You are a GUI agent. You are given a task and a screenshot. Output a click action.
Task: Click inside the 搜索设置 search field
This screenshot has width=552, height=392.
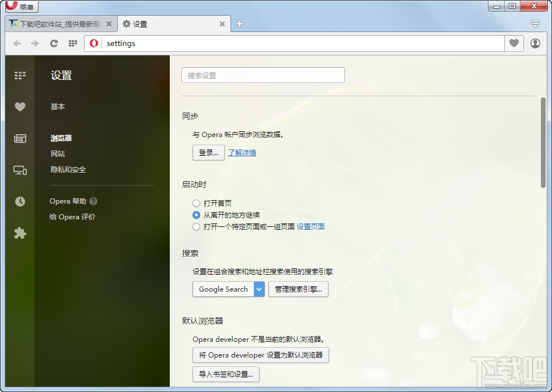coord(263,75)
